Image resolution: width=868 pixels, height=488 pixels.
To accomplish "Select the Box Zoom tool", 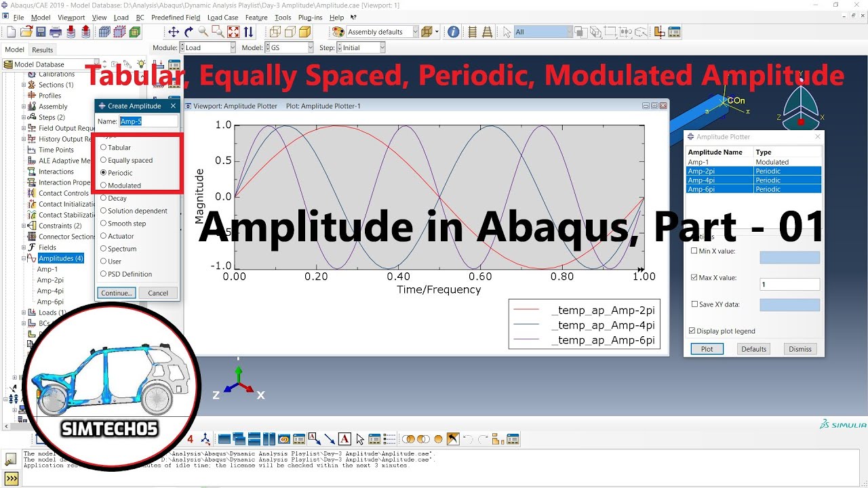I will pos(218,32).
